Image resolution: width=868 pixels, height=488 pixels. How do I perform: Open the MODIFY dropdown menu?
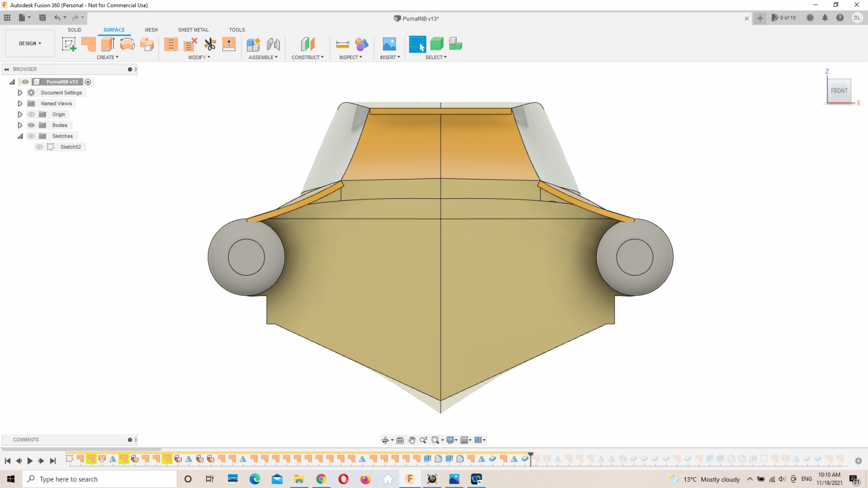pyautogui.click(x=199, y=57)
